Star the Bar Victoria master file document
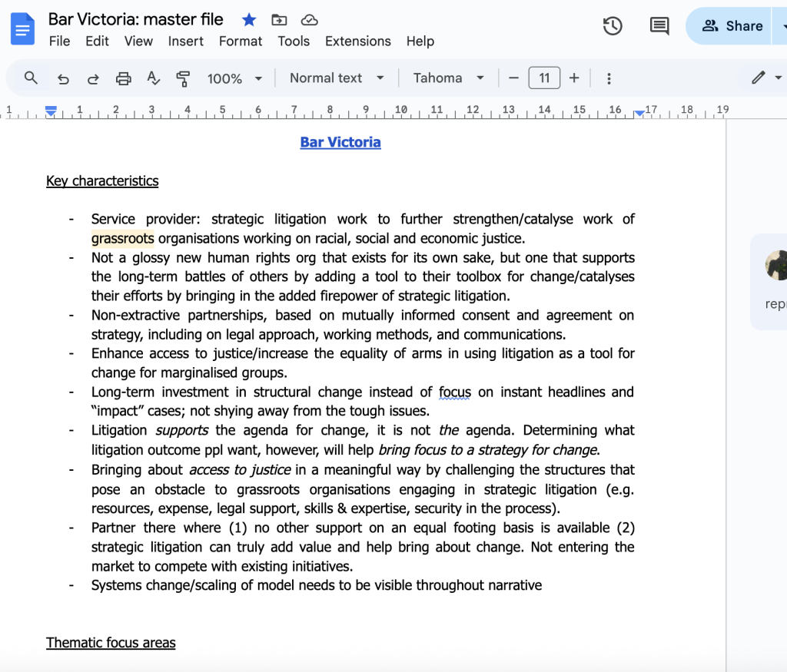The height and width of the screenshot is (672, 787). 249,20
